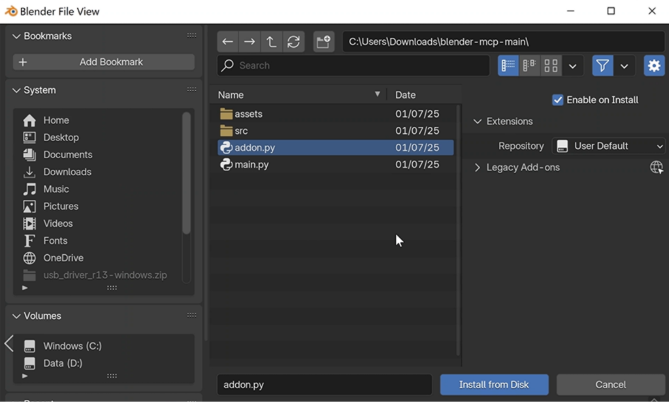Create a new directory
The height and width of the screenshot is (402, 669).
click(x=323, y=42)
